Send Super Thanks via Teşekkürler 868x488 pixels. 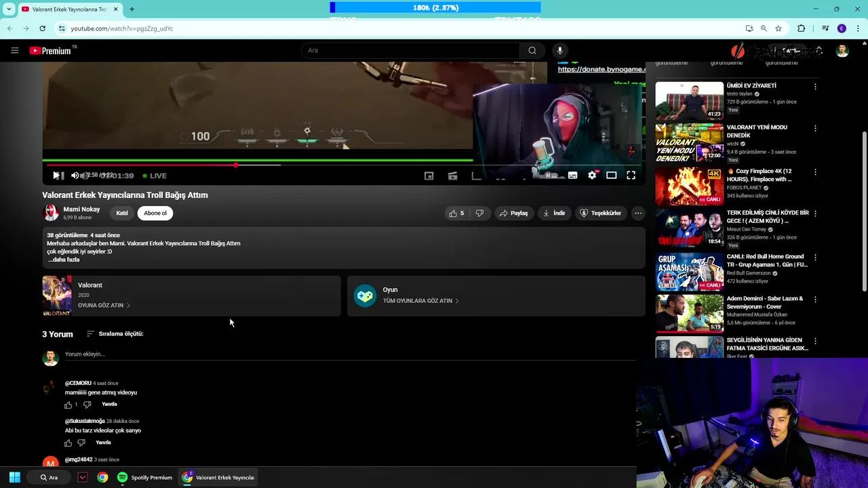[600, 213]
